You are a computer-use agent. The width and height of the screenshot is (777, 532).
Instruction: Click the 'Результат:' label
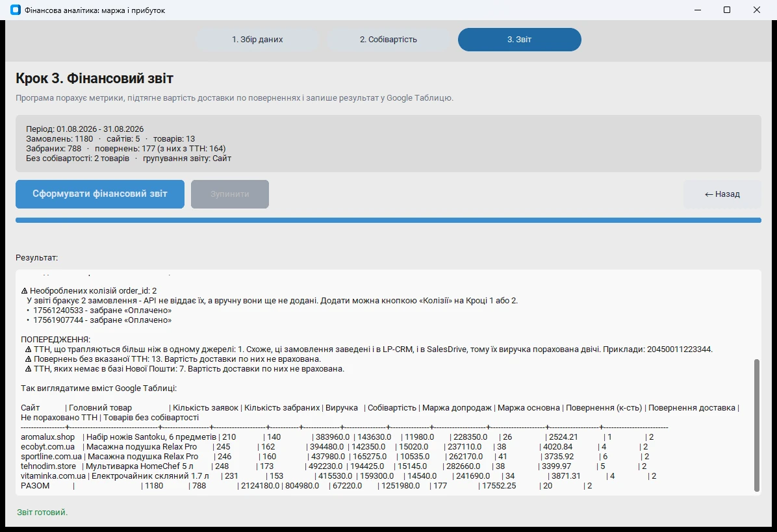(x=36, y=258)
